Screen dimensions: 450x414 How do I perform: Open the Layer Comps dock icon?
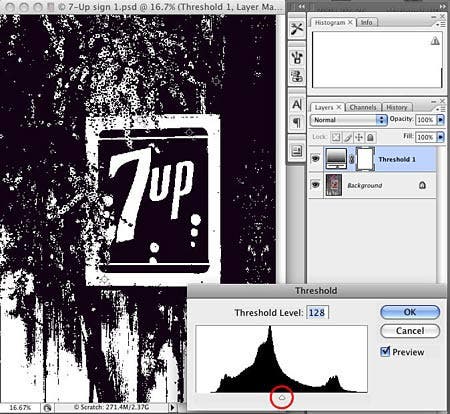pyautogui.click(x=296, y=151)
